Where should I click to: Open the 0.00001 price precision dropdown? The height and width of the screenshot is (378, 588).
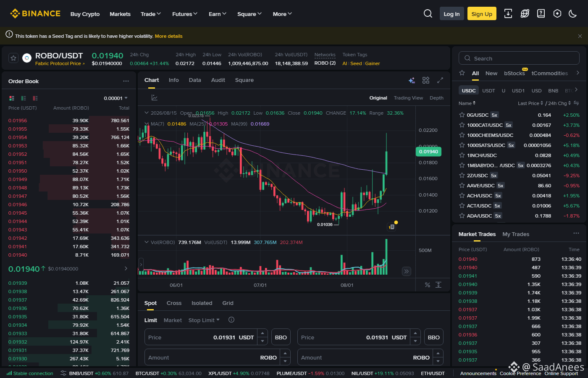(116, 98)
